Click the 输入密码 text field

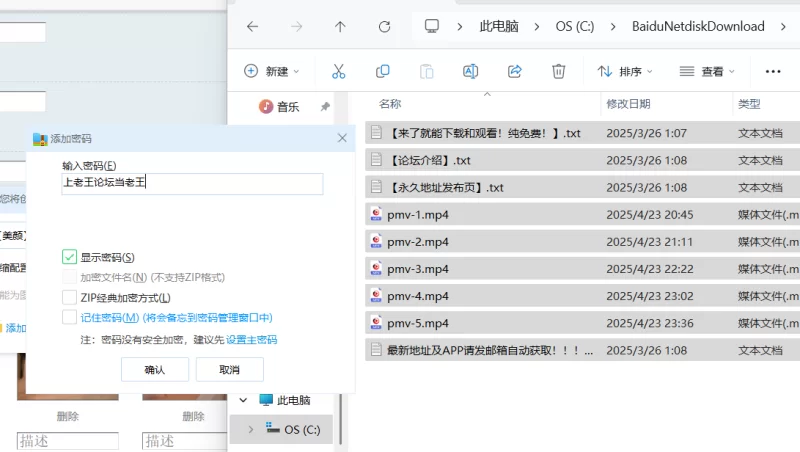point(192,183)
